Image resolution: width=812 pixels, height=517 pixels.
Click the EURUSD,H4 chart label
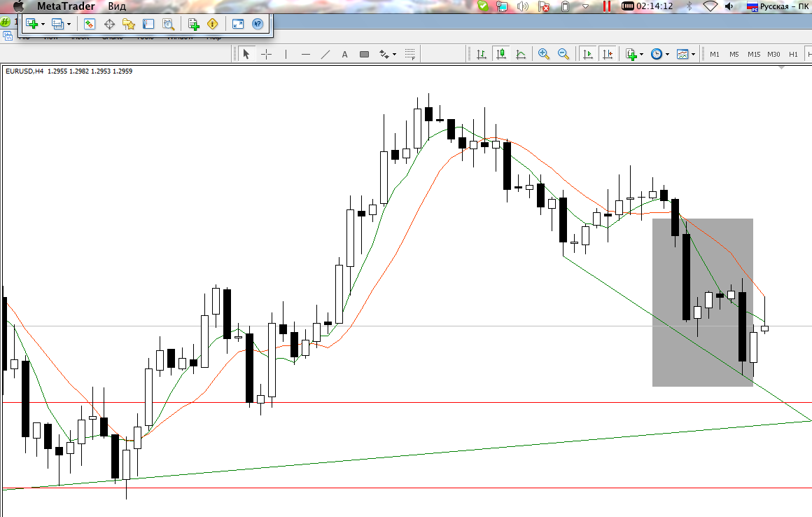coord(24,71)
